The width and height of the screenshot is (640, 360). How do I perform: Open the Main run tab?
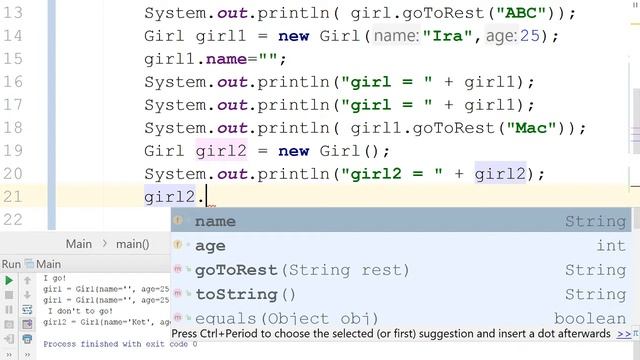pyautogui.click(x=49, y=264)
